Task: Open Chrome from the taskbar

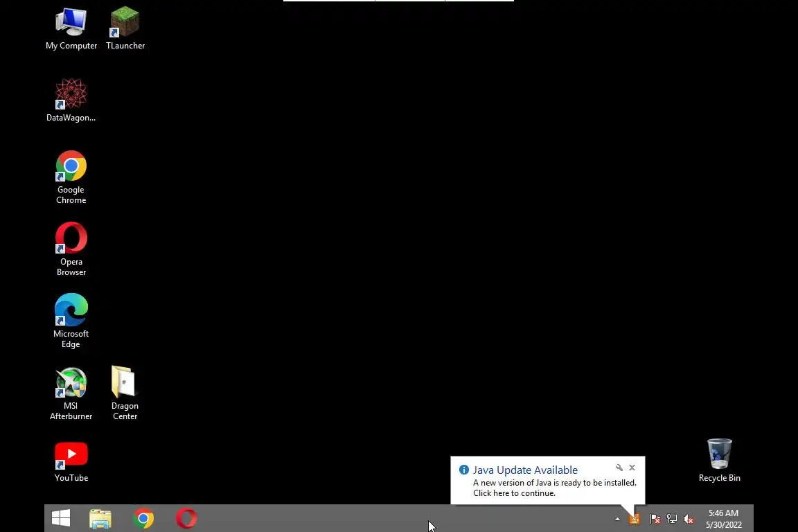Action: (143, 519)
